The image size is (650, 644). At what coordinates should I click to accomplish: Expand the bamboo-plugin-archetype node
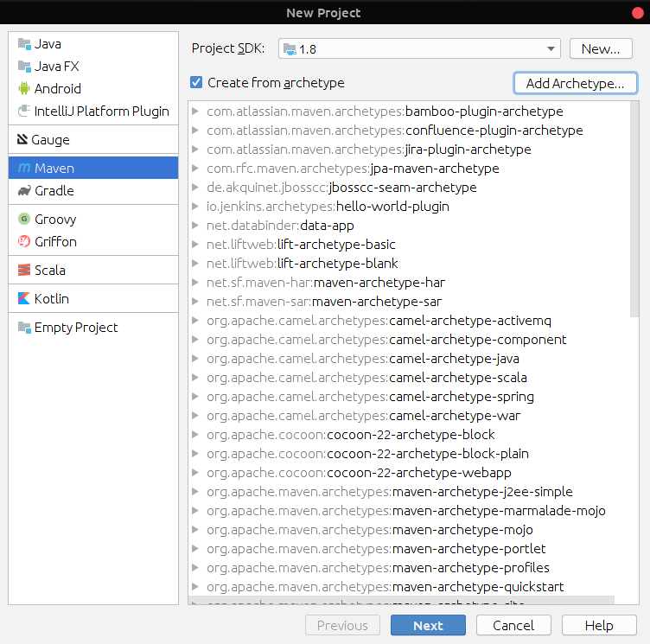[194, 112]
